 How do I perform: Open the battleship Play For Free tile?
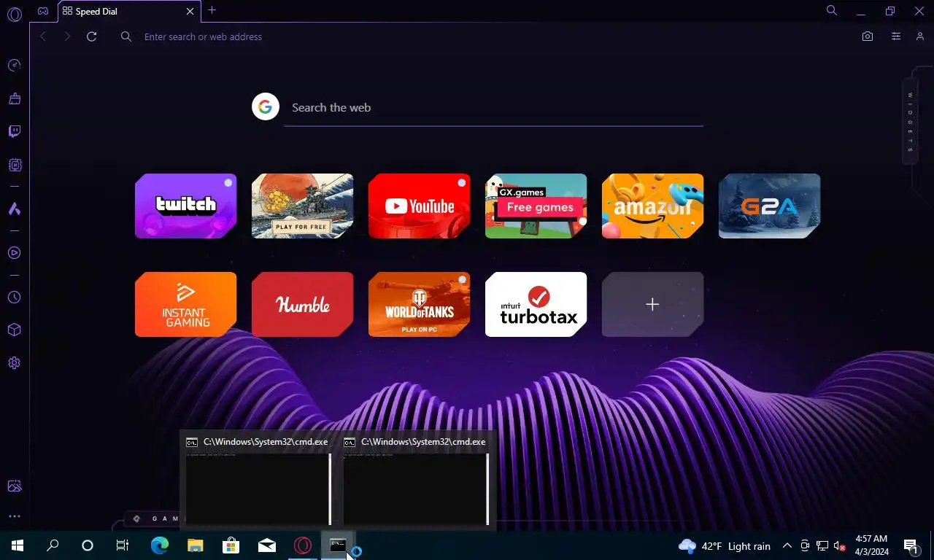tap(303, 206)
